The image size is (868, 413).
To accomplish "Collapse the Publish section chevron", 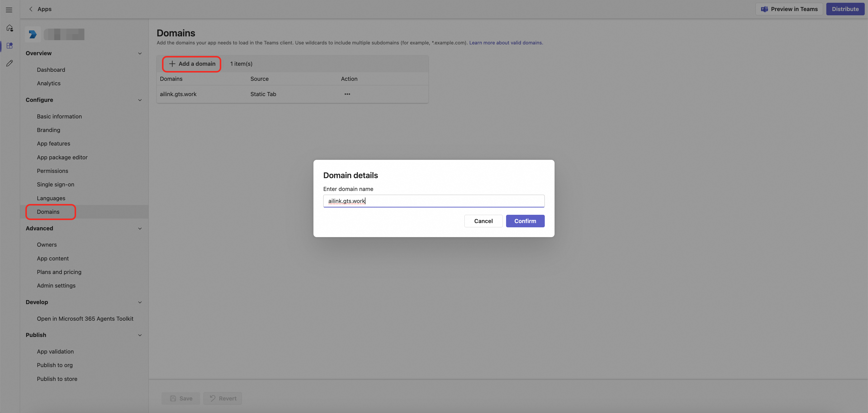I will (140, 335).
